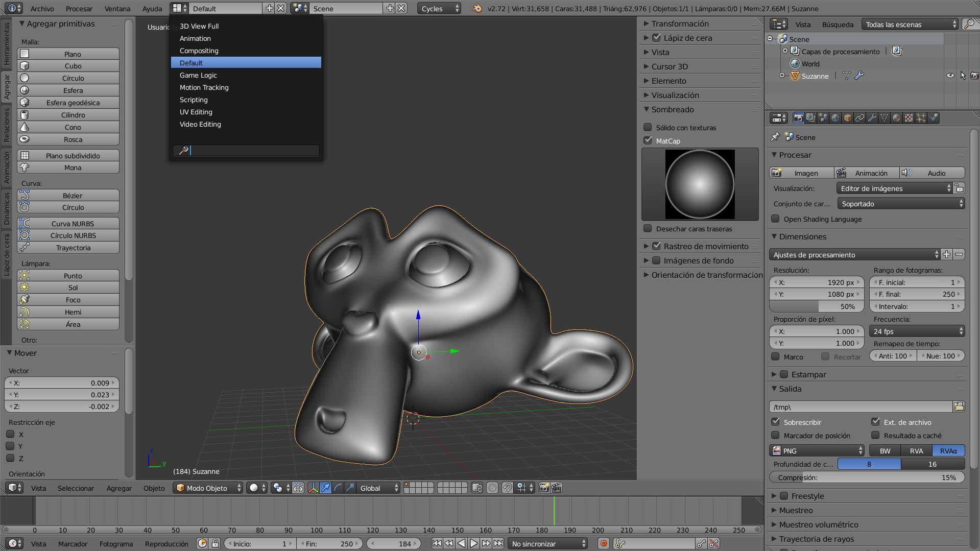The width and height of the screenshot is (980, 551).
Task: Click the MatCap sphere preview thumbnail
Action: 700,184
